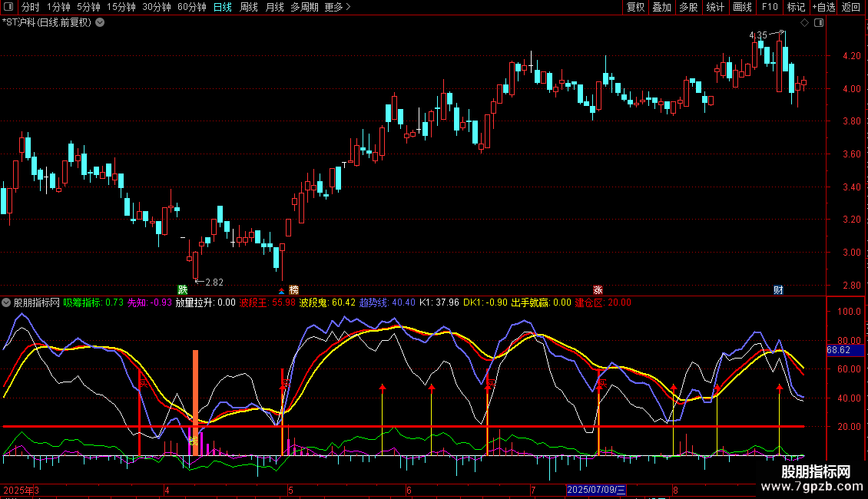The image size is (868, 499).
Task: Click the 统计 statistics button
Action: (x=715, y=7)
